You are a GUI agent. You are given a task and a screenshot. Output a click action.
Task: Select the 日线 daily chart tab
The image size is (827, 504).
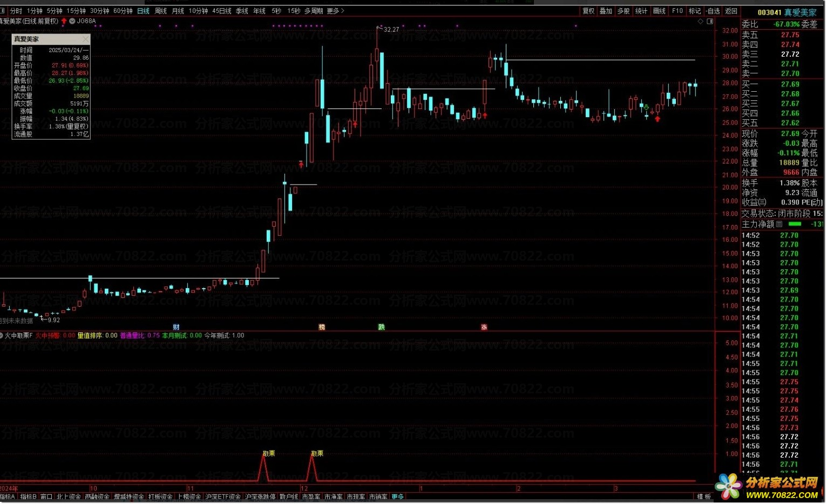[x=143, y=11]
